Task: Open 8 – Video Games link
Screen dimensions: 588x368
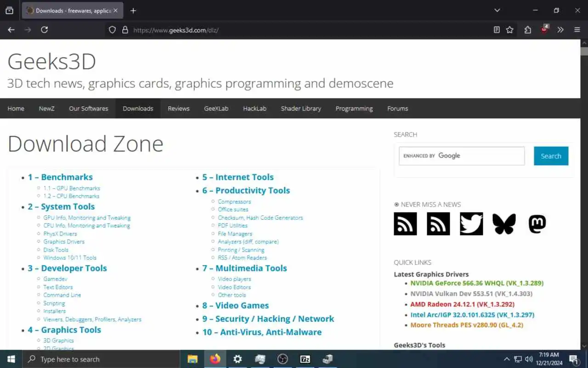Action: [236, 305]
